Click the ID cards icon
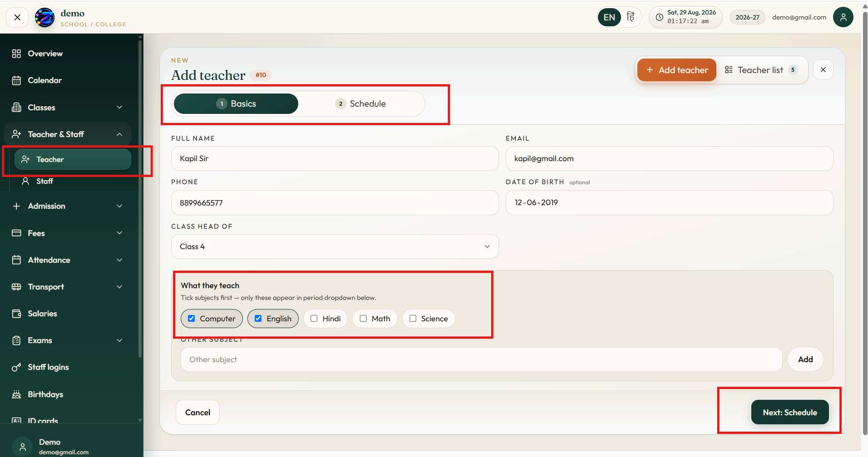Viewport: 868px width, 457px height. (16, 420)
